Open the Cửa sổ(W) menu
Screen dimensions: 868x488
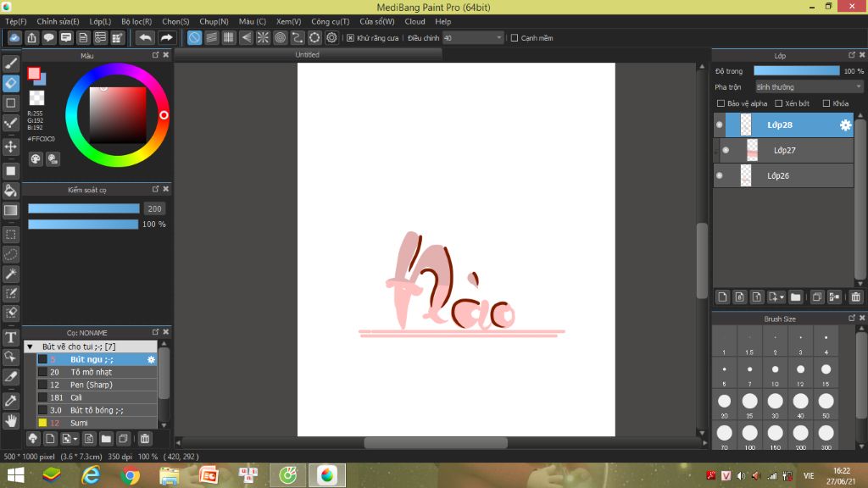377,21
